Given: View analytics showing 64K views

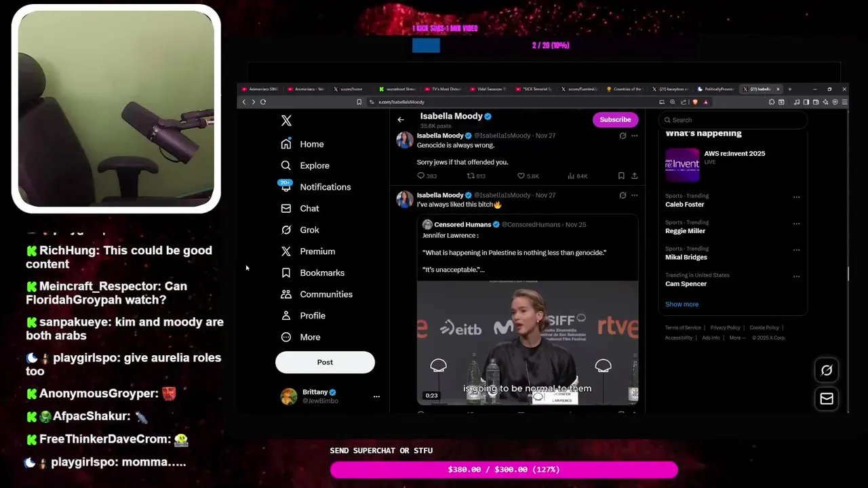Looking at the screenshot, I should pyautogui.click(x=578, y=176).
